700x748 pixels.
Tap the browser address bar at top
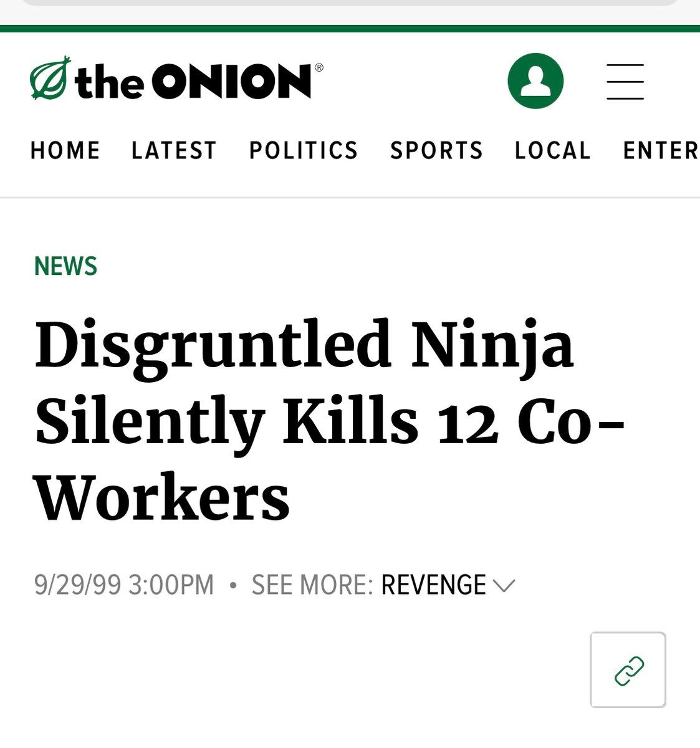349,2
